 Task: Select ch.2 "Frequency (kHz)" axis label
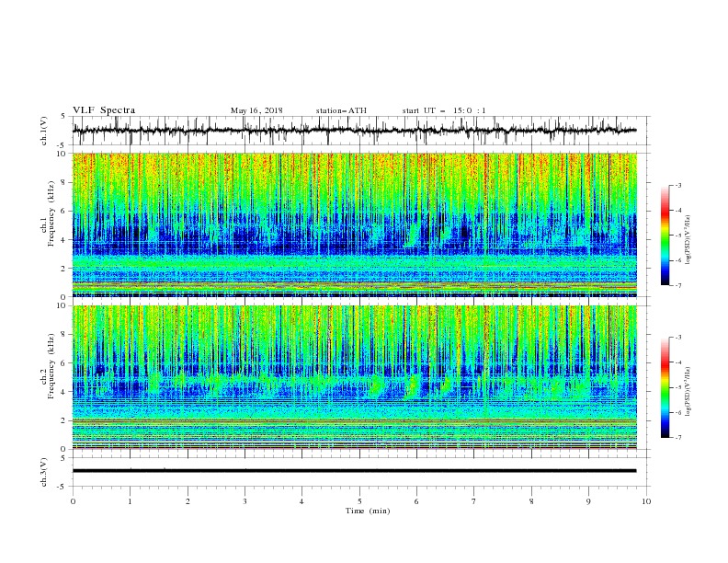pyautogui.click(x=51, y=366)
